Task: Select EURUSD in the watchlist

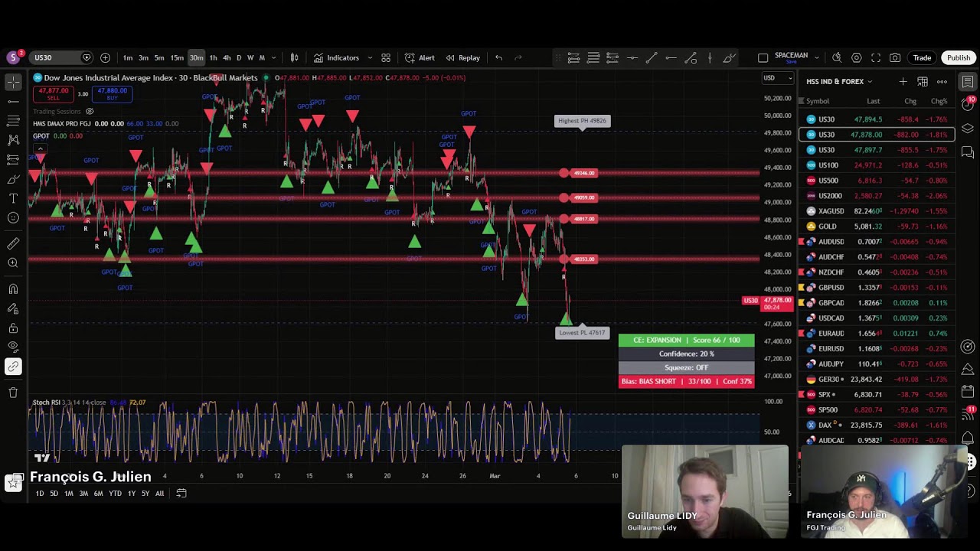Action: [877, 349]
